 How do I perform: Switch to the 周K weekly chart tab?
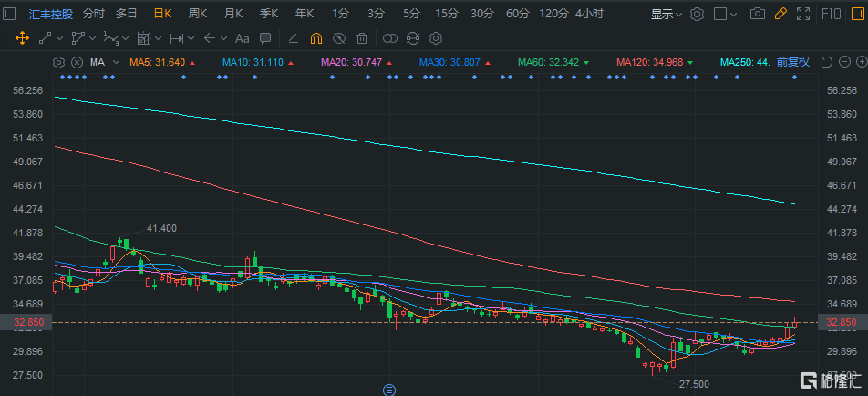click(x=198, y=14)
